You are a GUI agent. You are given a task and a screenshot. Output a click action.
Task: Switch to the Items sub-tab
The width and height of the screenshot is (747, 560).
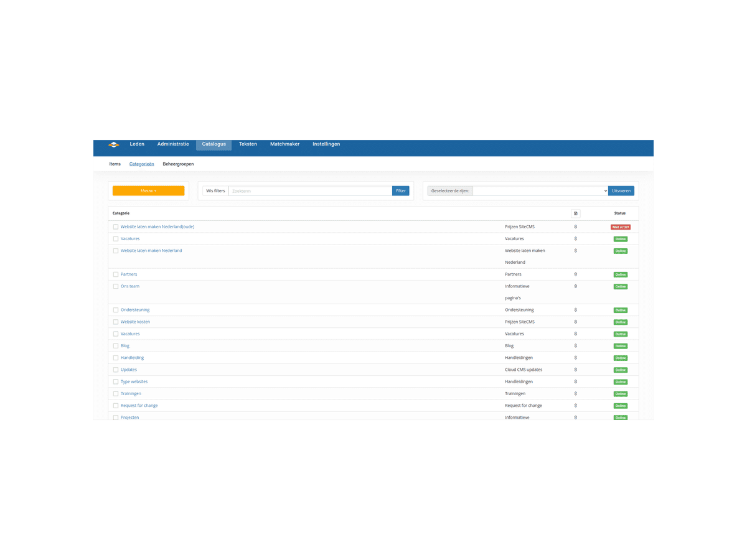pos(115,164)
